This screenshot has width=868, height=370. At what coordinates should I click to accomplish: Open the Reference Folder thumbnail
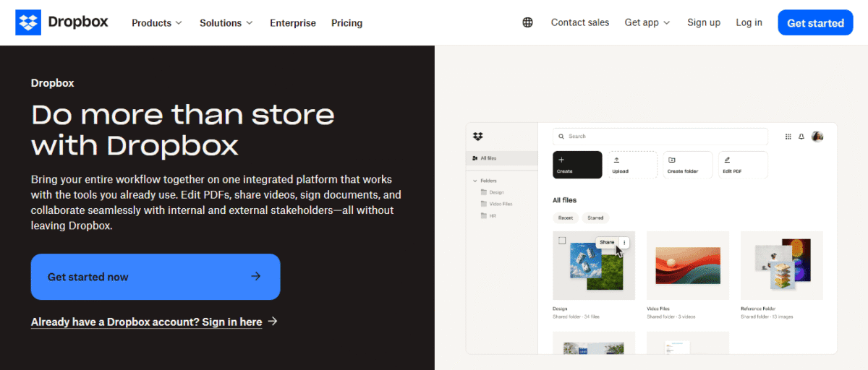click(782, 265)
